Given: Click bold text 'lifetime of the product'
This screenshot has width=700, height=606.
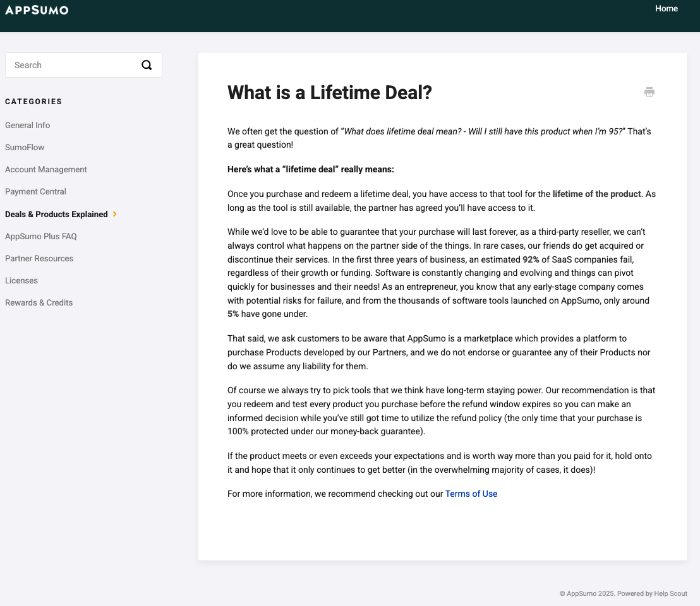Looking at the screenshot, I should click(596, 194).
